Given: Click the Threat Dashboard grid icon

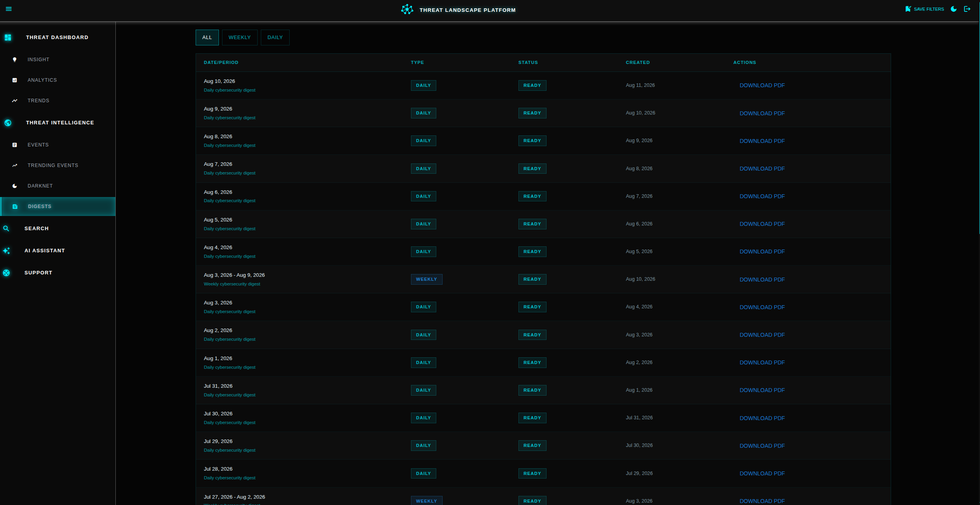Looking at the screenshot, I should point(8,38).
